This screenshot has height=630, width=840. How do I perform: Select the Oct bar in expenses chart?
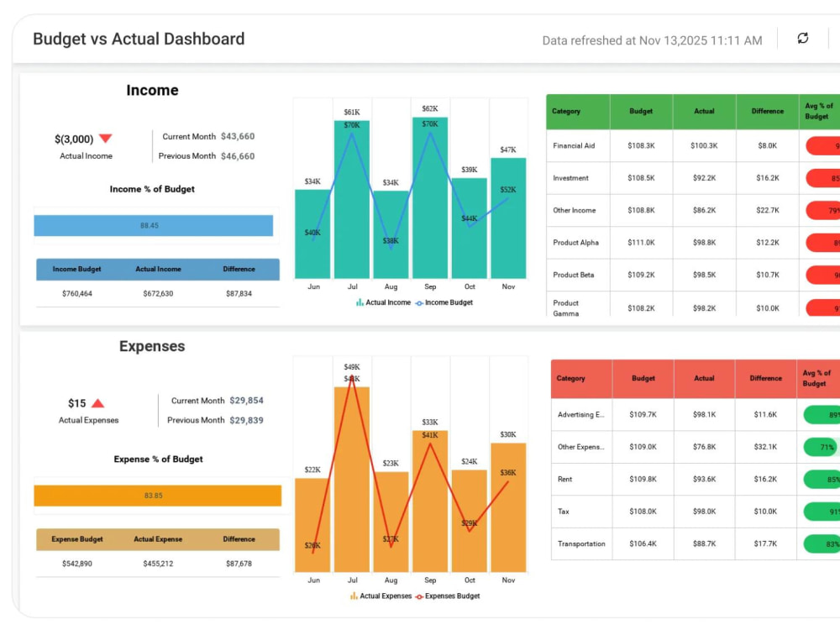coord(470,522)
